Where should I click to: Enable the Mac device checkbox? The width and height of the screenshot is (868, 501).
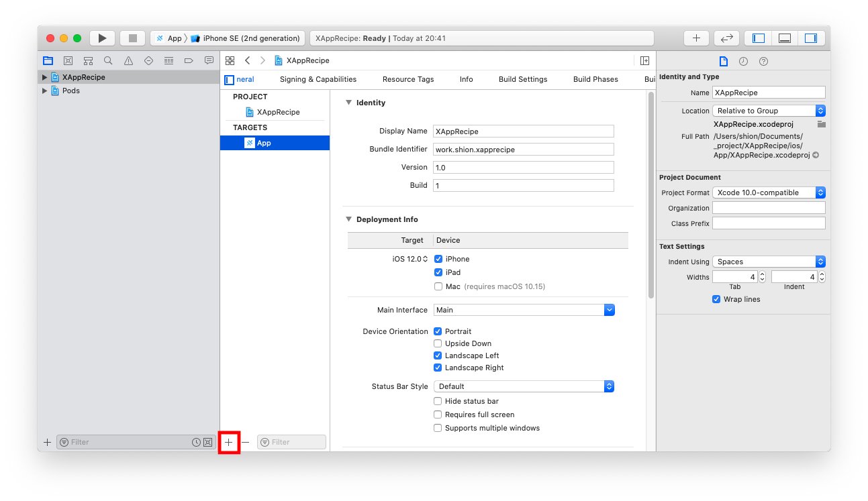tap(438, 286)
